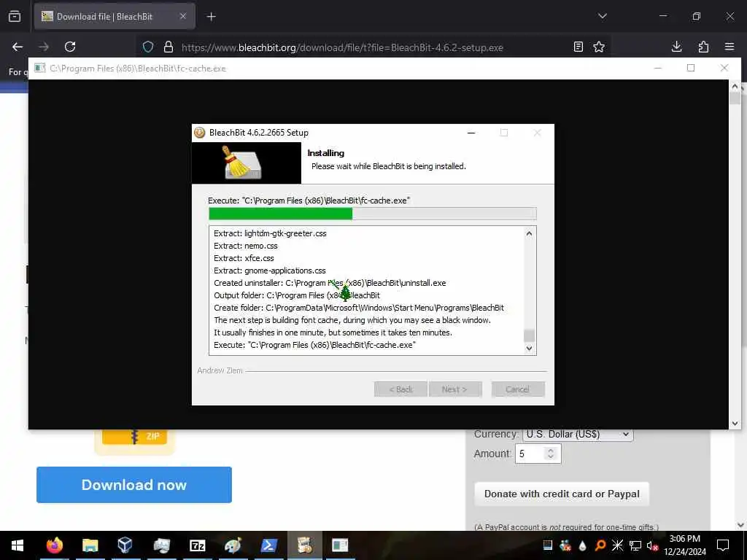This screenshot has width=747, height=560.
Task: Open a new Firefox tab
Action: pos(211,17)
